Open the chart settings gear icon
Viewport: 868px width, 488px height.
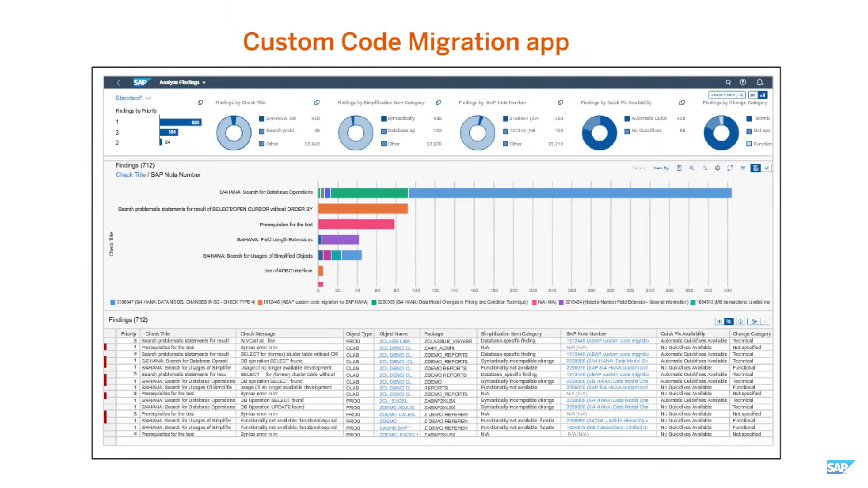pyautogui.click(x=717, y=168)
